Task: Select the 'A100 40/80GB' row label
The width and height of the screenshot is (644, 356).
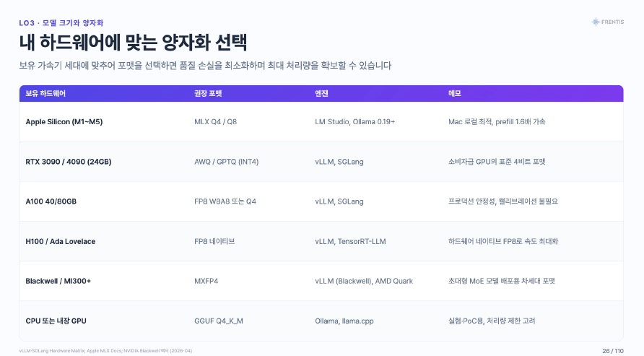Action: pyautogui.click(x=51, y=201)
